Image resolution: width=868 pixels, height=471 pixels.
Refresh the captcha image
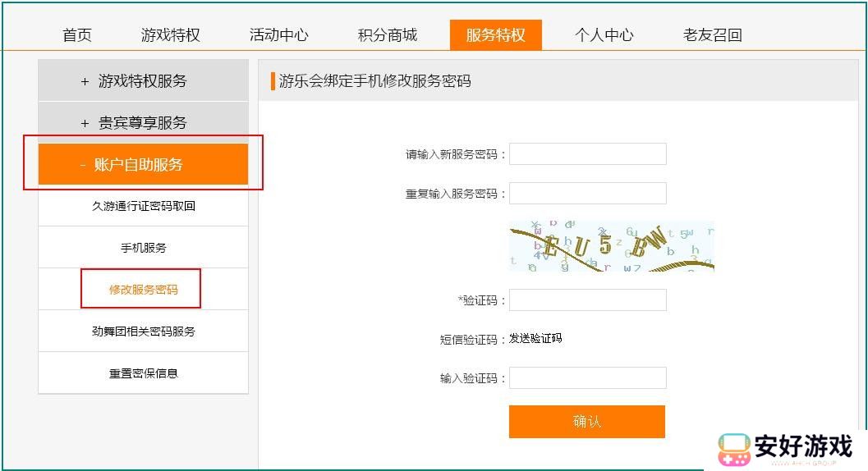(611, 245)
